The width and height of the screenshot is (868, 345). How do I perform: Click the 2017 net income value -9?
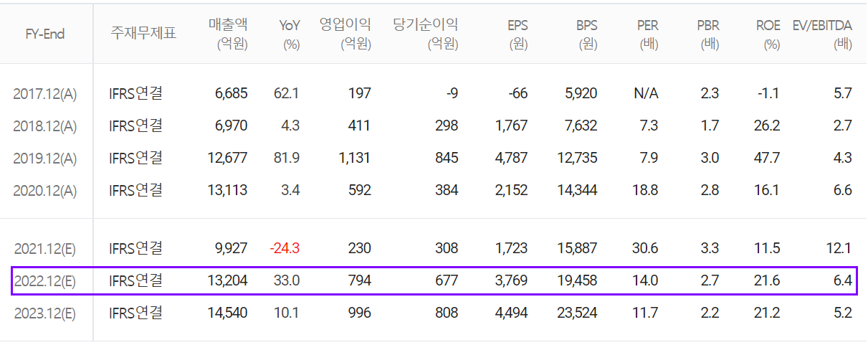(452, 93)
